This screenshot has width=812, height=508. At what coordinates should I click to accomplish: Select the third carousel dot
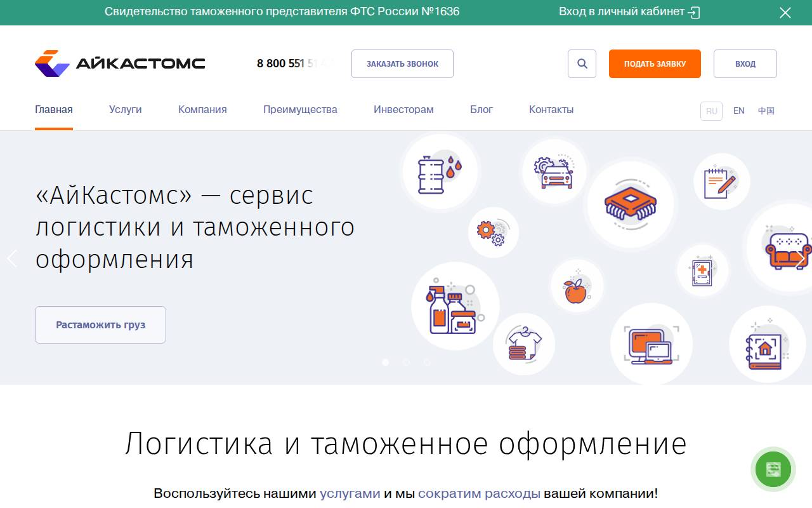tap(426, 362)
